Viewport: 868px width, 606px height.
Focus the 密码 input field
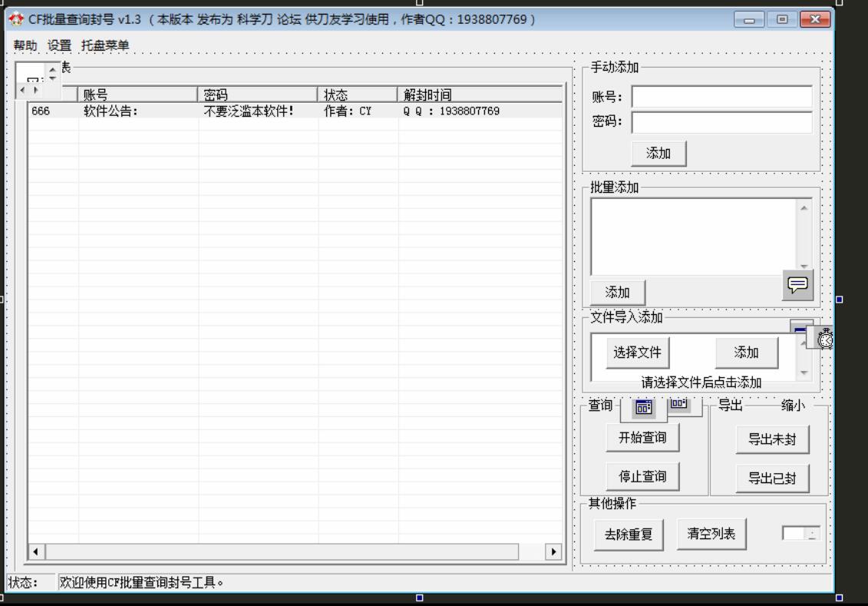[x=722, y=122]
